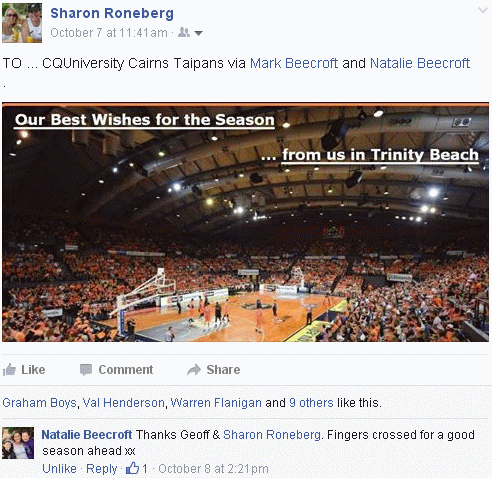
Task: Reply to Natalie Beecroft's comment
Action: tap(102, 469)
